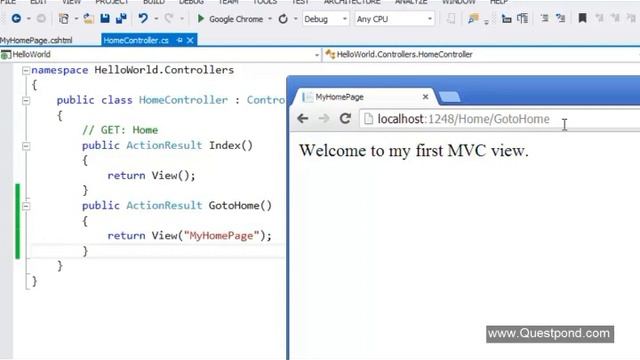Open the Navigate Backward history dropdown arrow

click(x=29, y=19)
